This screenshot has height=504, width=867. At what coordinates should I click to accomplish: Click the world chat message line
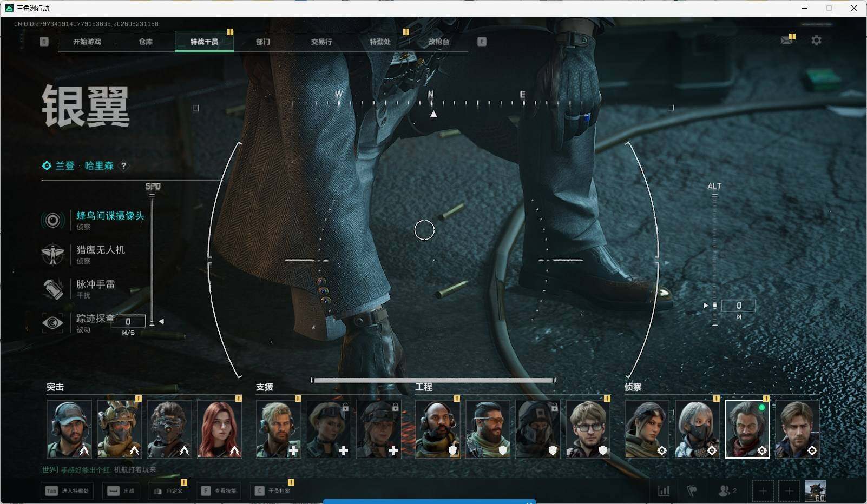pyautogui.click(x=98, y=469)
